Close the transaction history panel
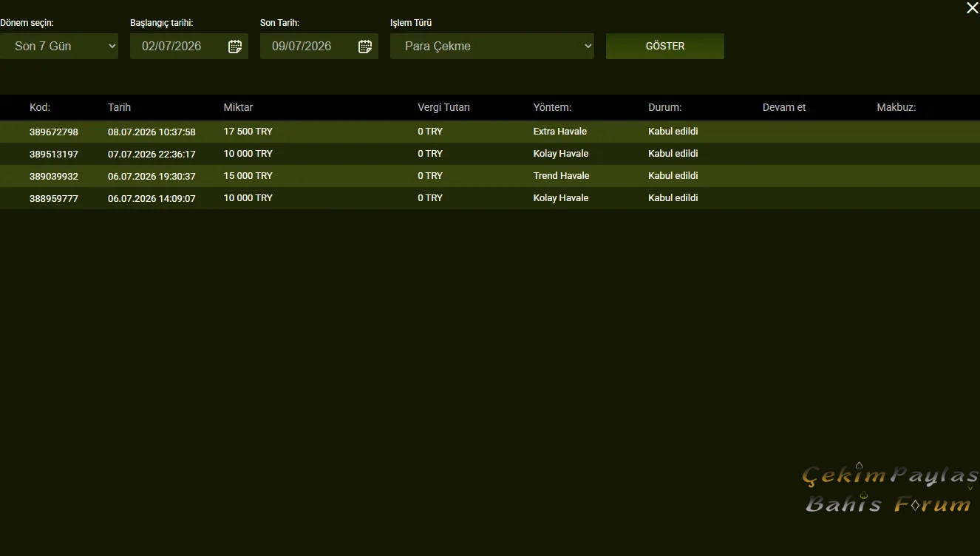Screen dimensions: 980x556 coord(972,7)
